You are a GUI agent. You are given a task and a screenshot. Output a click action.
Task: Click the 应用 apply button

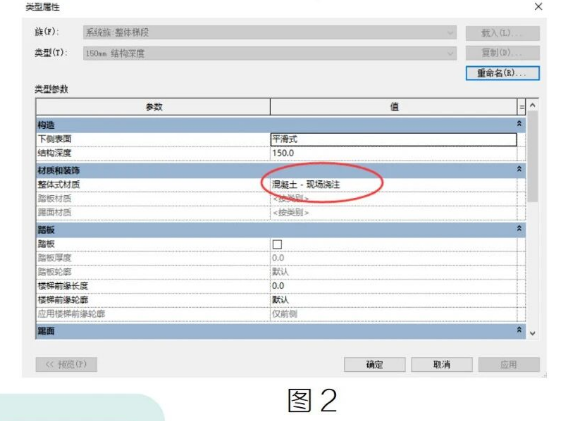[509, 364]
